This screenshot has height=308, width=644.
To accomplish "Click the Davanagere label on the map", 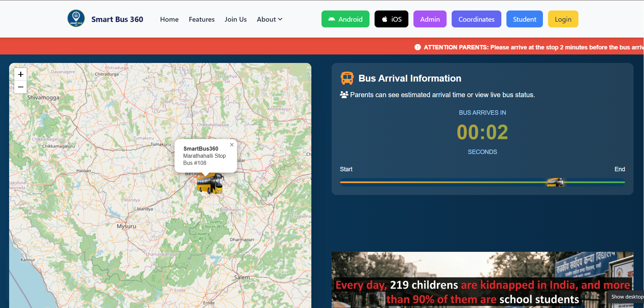I will tap(63, 72).
